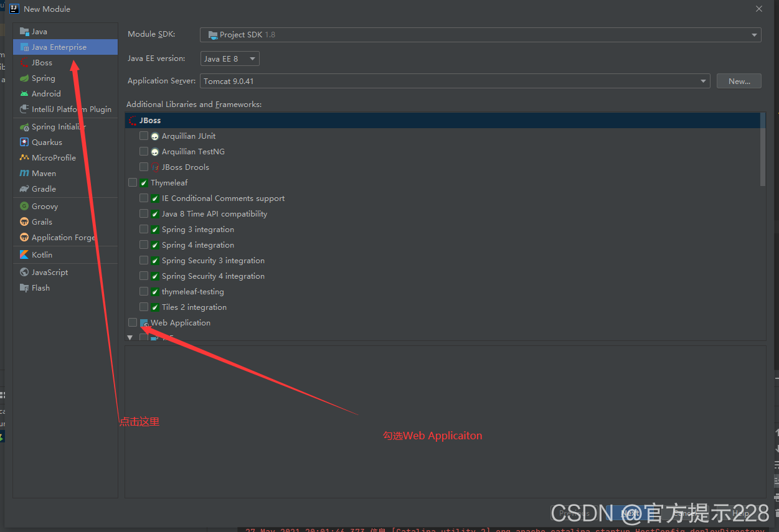This screenshot has height=532, width=779.
Task: Click the New... application server button
Action: point(739,81)
